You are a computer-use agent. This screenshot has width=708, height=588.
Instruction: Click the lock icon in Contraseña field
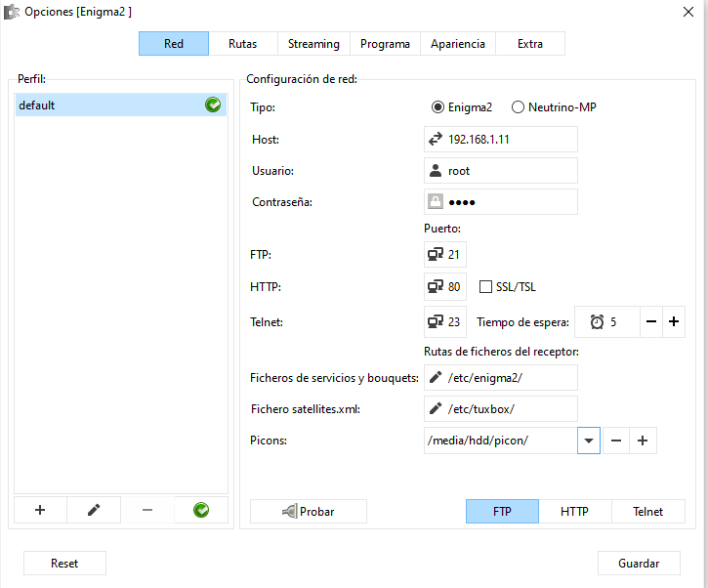point(436,202)
